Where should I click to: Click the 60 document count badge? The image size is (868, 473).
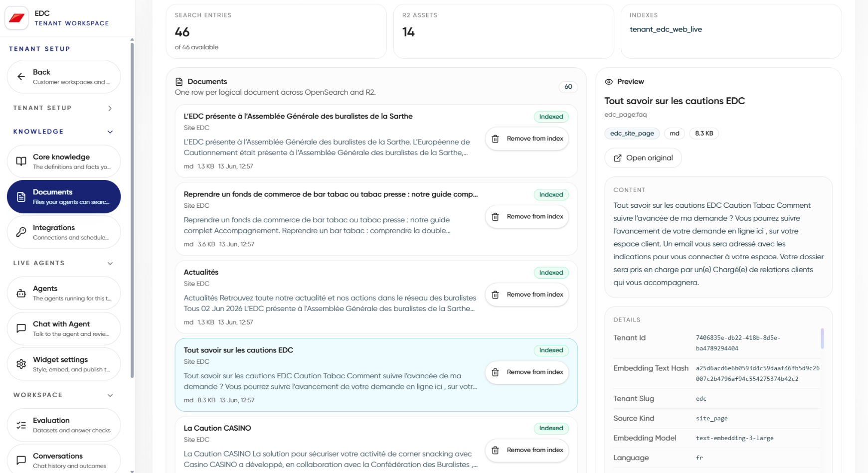(568, 87)
